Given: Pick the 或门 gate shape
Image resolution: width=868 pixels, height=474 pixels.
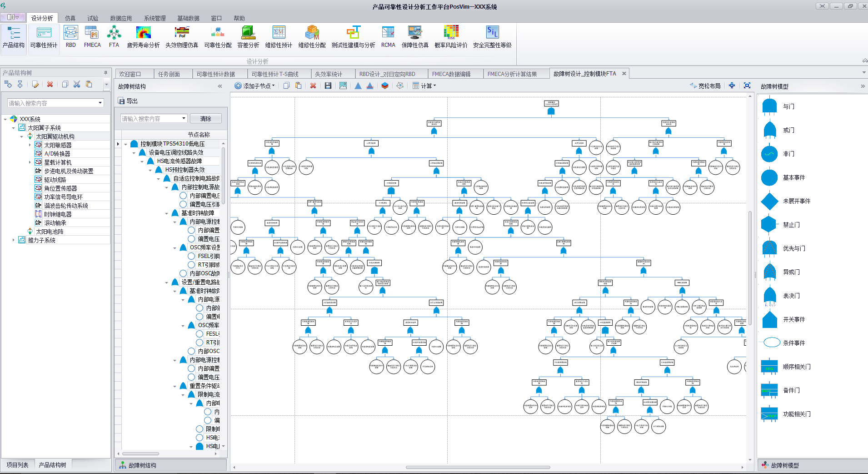Looking at the screenshot, I should [769, 130].
